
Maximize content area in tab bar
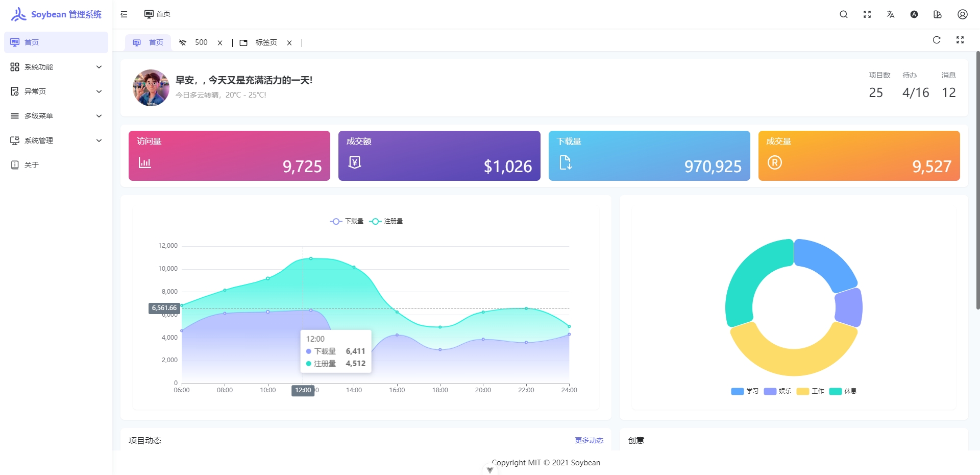(x=960, y=40)
